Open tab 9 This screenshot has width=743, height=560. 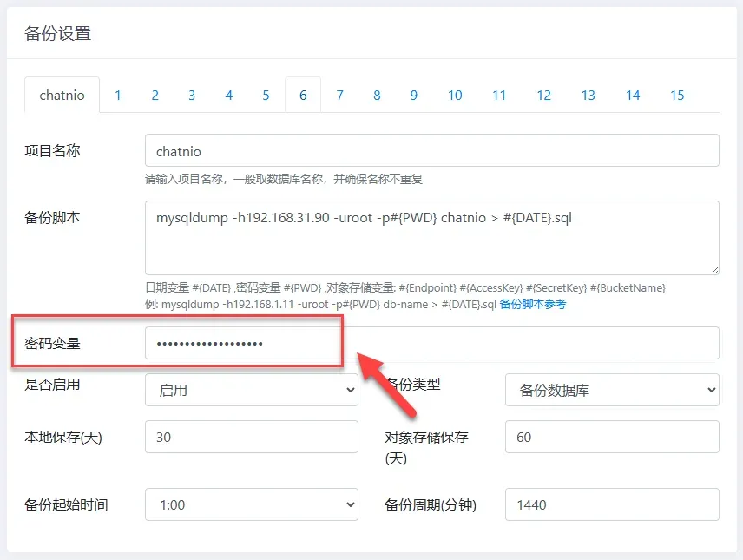point(414,95)
